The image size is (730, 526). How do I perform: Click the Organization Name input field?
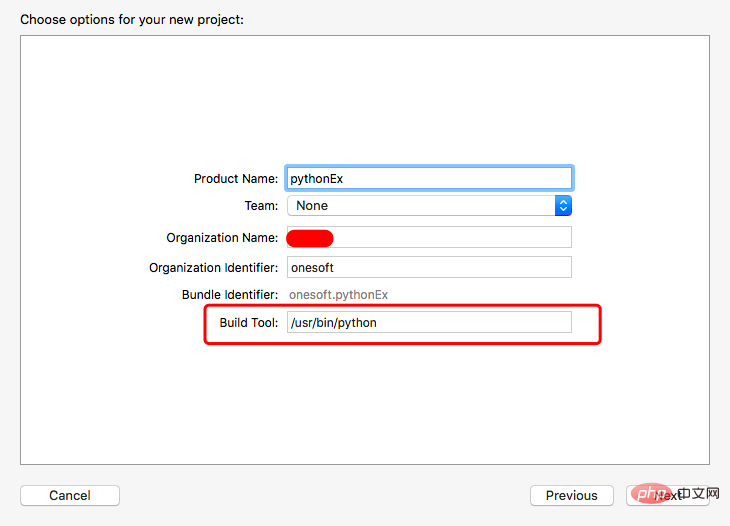click(450, 237)
